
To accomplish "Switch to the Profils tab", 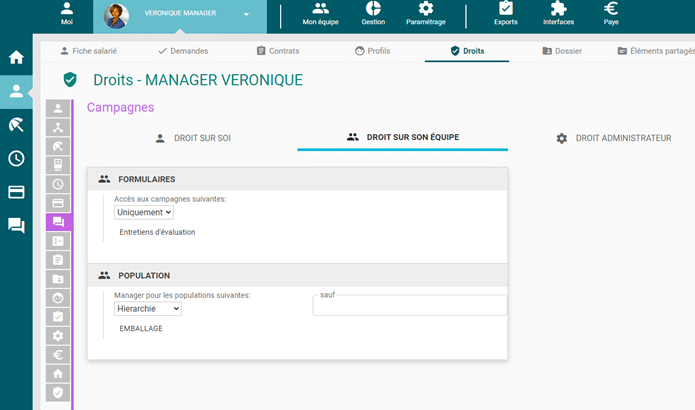I will (372, 51).
